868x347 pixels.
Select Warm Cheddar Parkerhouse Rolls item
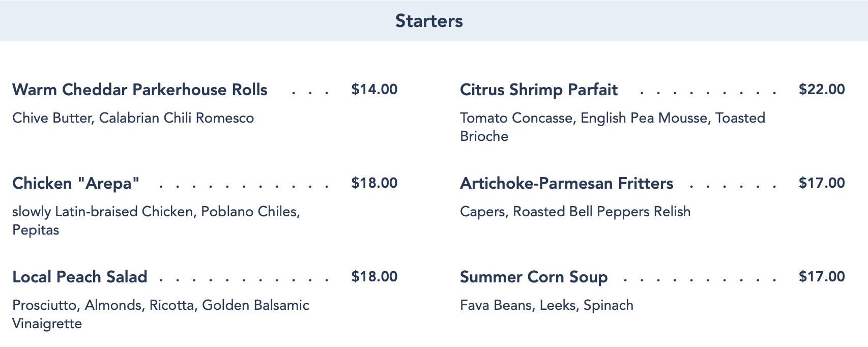(x=139, y=90)
